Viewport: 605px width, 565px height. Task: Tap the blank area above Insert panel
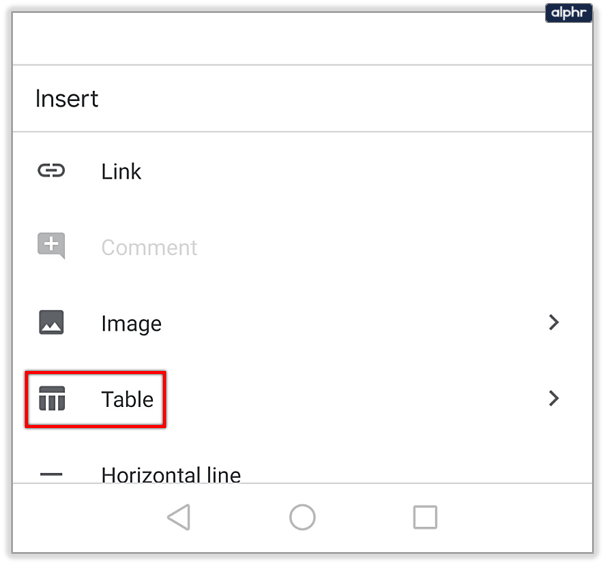tap(300, 40)
